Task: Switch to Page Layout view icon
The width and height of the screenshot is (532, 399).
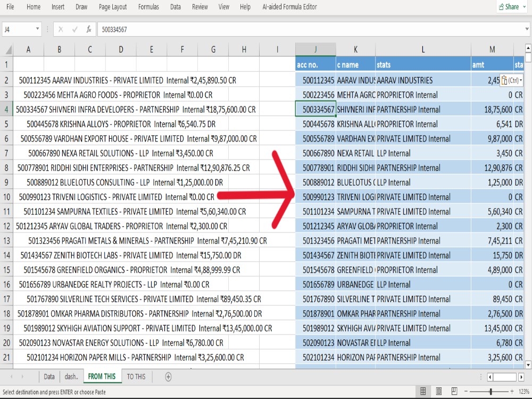Action: (x=438, y=392)
